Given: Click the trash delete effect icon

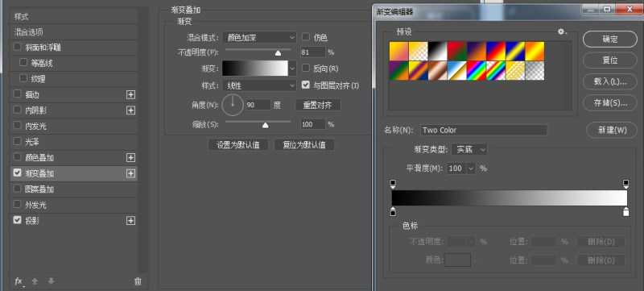Looking at the screenshot, I should (x=138, y=281).
